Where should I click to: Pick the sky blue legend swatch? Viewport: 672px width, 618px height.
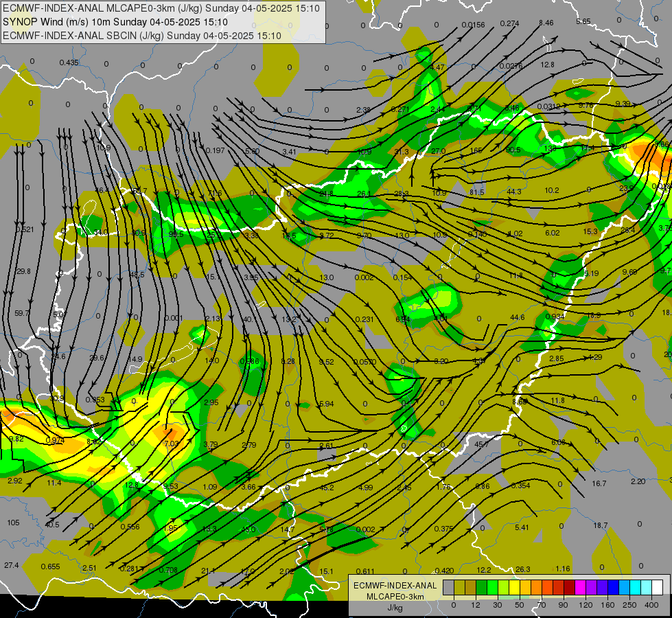pyautogui.click(x=625, y=588)
